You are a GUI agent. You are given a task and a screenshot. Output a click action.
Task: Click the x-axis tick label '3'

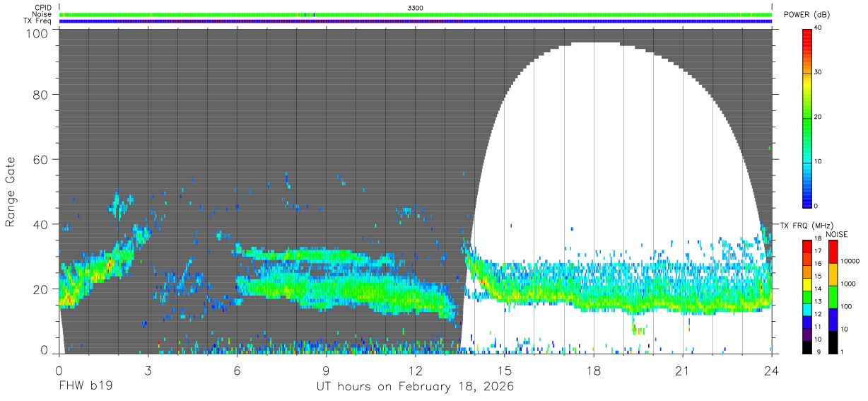148,370
